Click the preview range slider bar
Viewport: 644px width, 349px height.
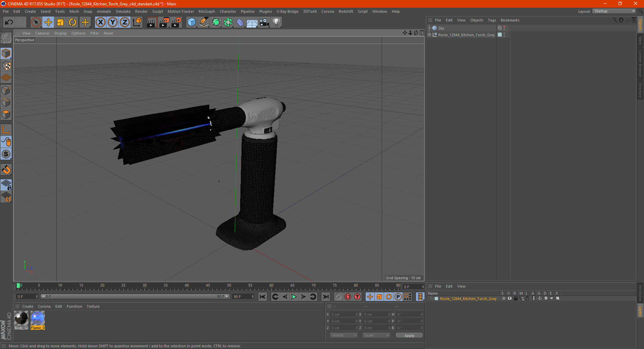[135, 297]
